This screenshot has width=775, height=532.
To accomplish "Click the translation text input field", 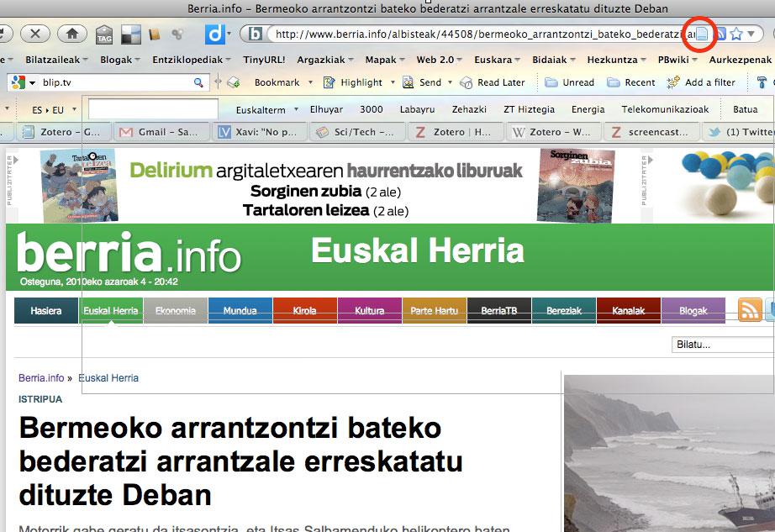I will (x=152, y=110).
